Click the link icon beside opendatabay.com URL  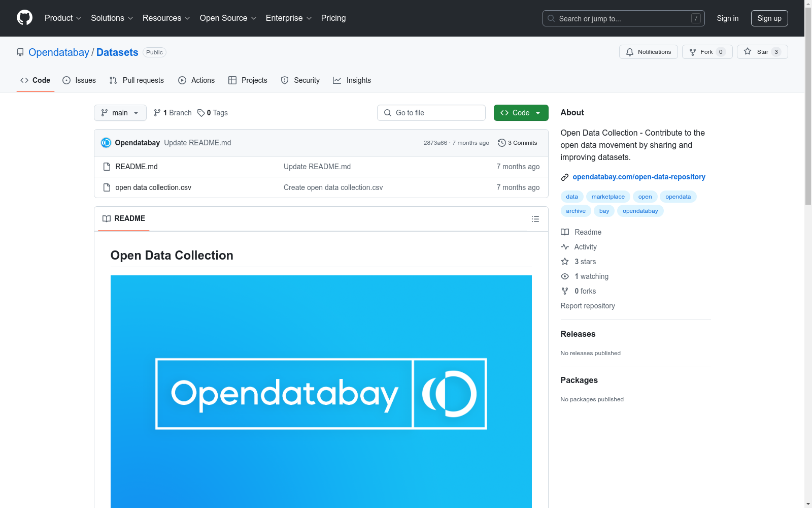[565, 177]
